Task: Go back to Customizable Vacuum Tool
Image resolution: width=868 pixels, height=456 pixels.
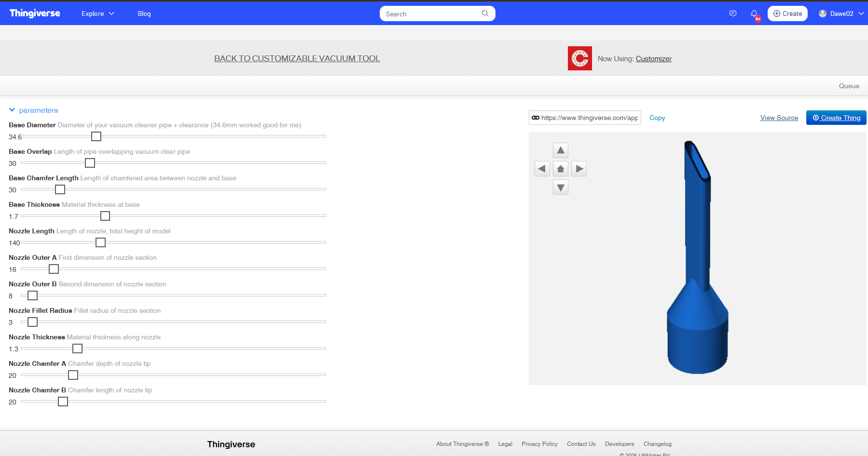Action: tap(297, 58)
